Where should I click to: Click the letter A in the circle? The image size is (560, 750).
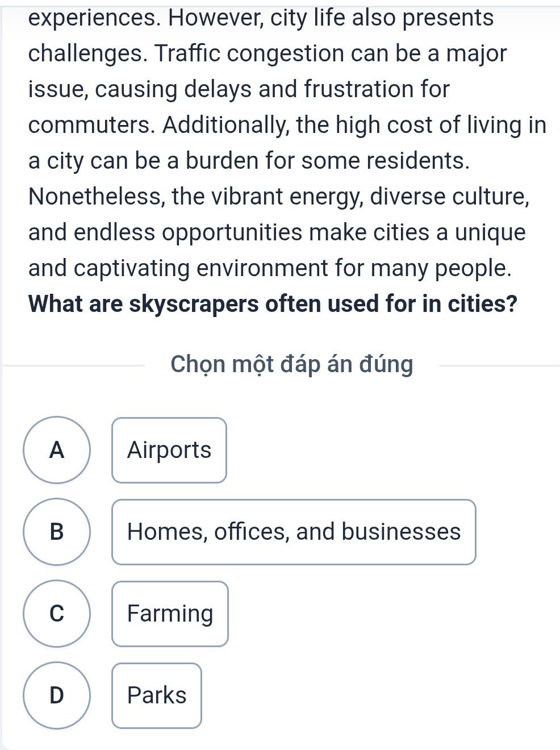[57, 450]
